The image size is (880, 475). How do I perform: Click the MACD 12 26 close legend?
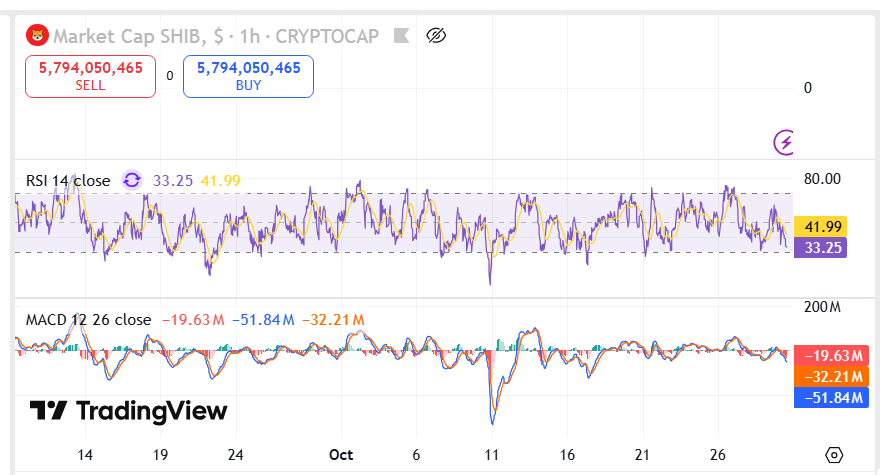tap(89, 320)
